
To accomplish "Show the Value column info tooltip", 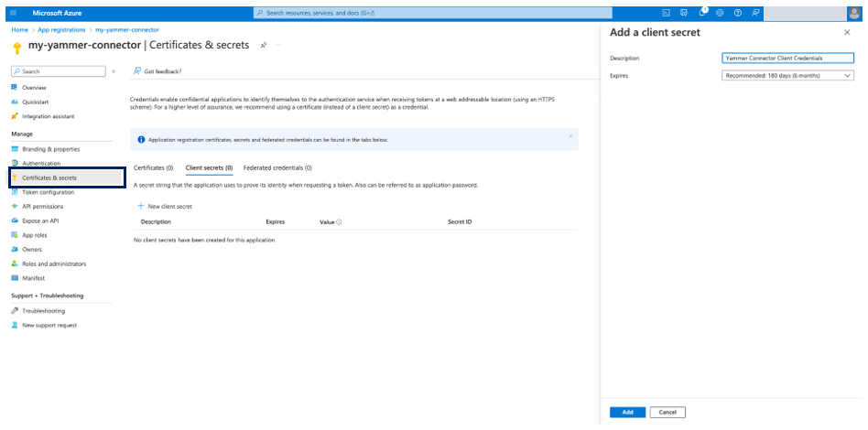I will [x=339, y=222].
